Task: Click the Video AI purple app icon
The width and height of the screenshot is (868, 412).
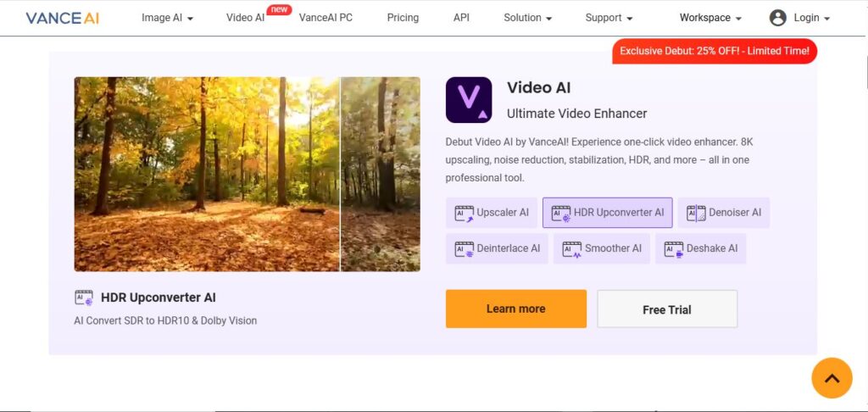Action: (x=468, y=100)
